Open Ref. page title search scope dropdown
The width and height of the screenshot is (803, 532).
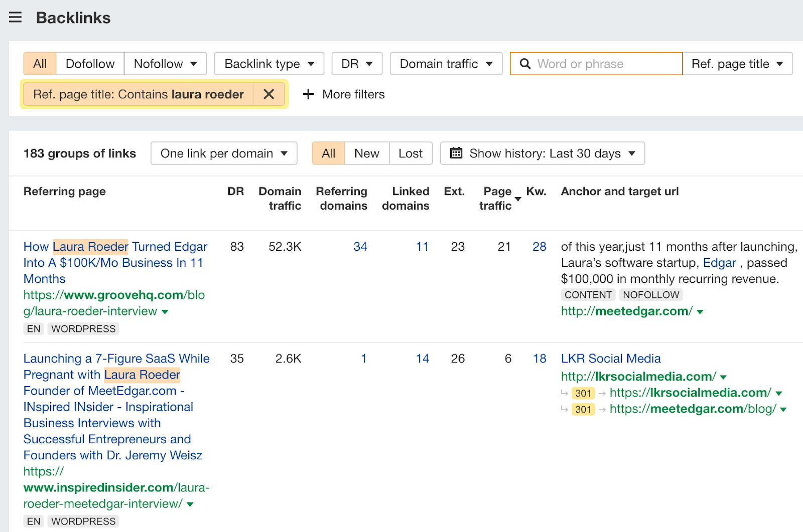pyautogui.click(x=737, y=64)
